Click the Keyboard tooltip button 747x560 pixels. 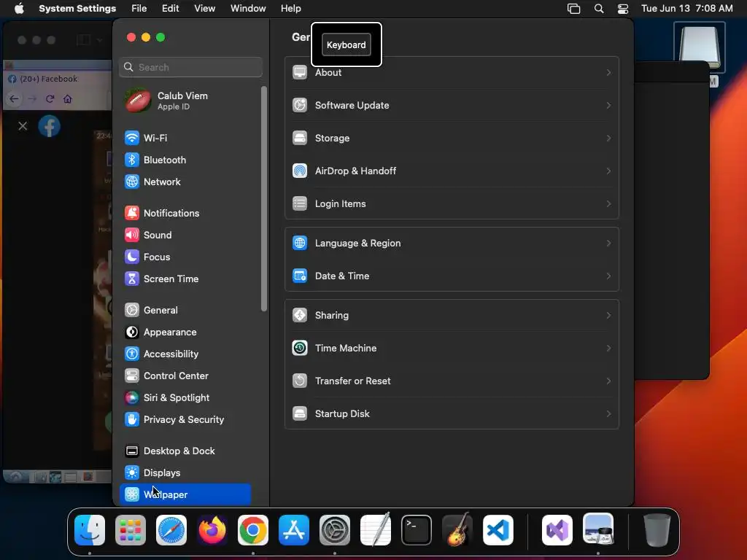(347, 44)
